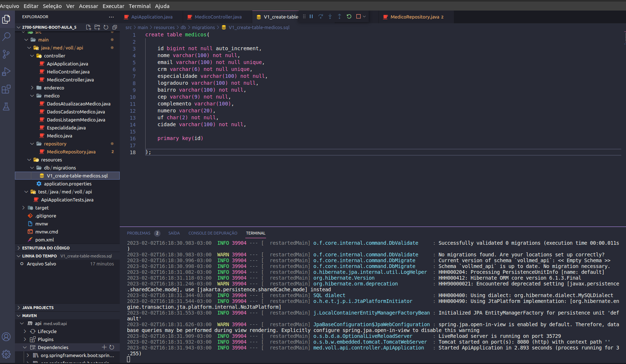Collapse the medico folder
The width and height of the screenshot is (626, 364).
52,96
